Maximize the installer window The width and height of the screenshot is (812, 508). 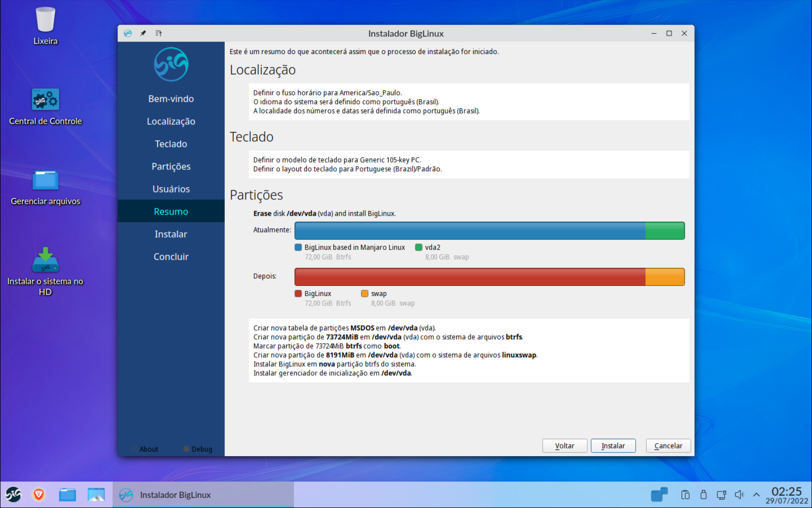(669, 33)
